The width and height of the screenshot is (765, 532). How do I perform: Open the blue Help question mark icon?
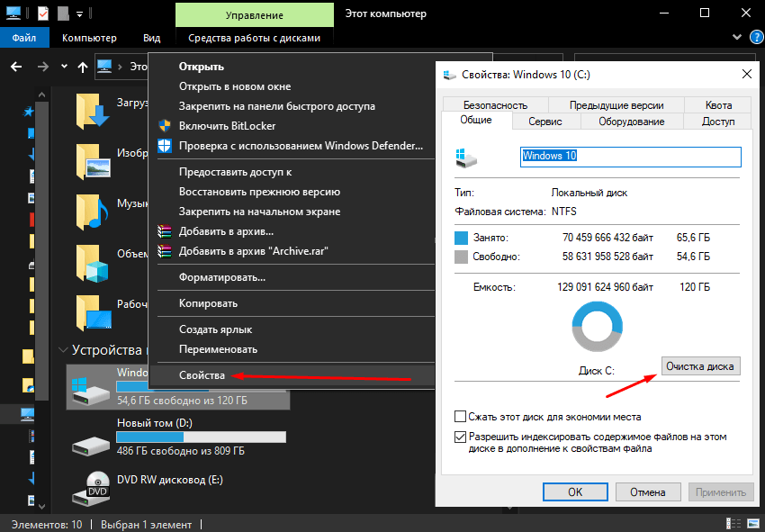(757, 37)
